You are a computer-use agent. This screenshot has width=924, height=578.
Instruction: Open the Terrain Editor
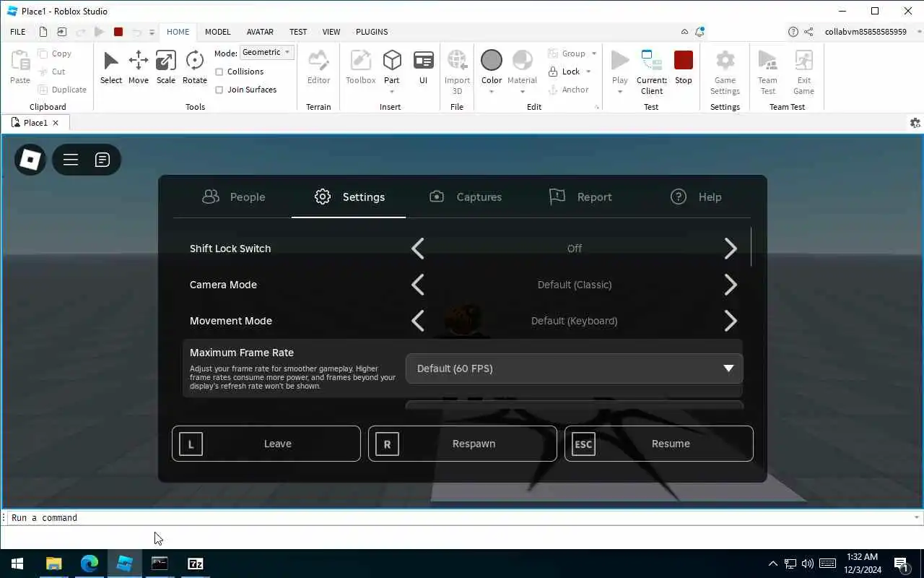318,68
